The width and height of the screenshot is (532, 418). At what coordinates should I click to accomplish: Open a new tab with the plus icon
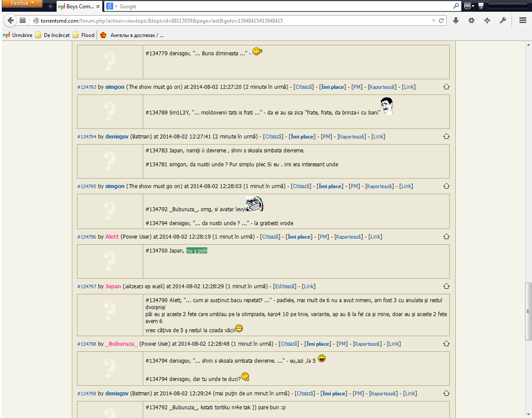(51, 7)
